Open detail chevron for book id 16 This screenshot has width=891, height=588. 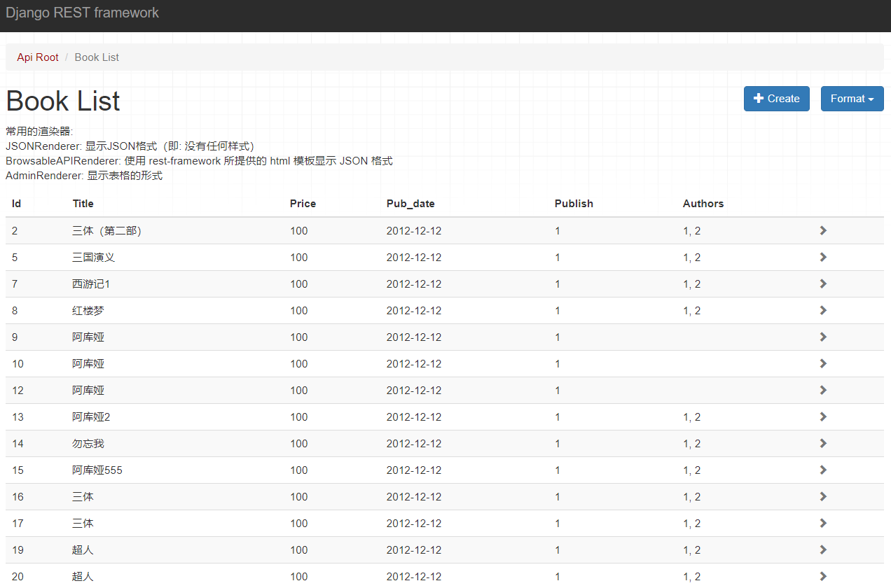823,496
